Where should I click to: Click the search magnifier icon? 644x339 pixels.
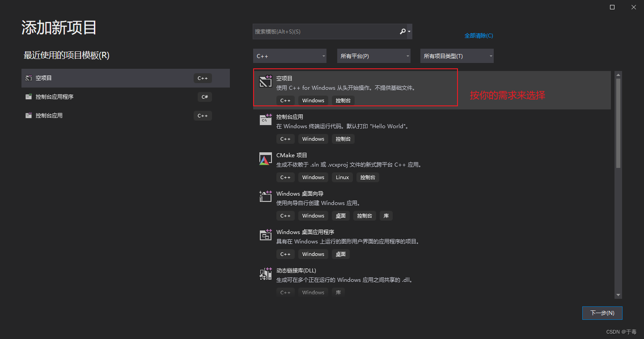click(402, 31)
